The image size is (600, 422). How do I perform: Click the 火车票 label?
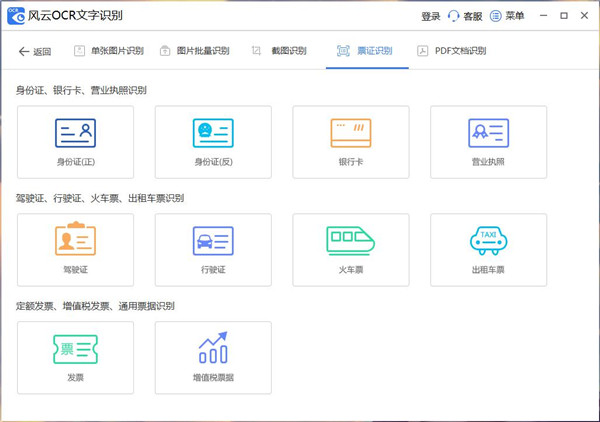(351, 270)
